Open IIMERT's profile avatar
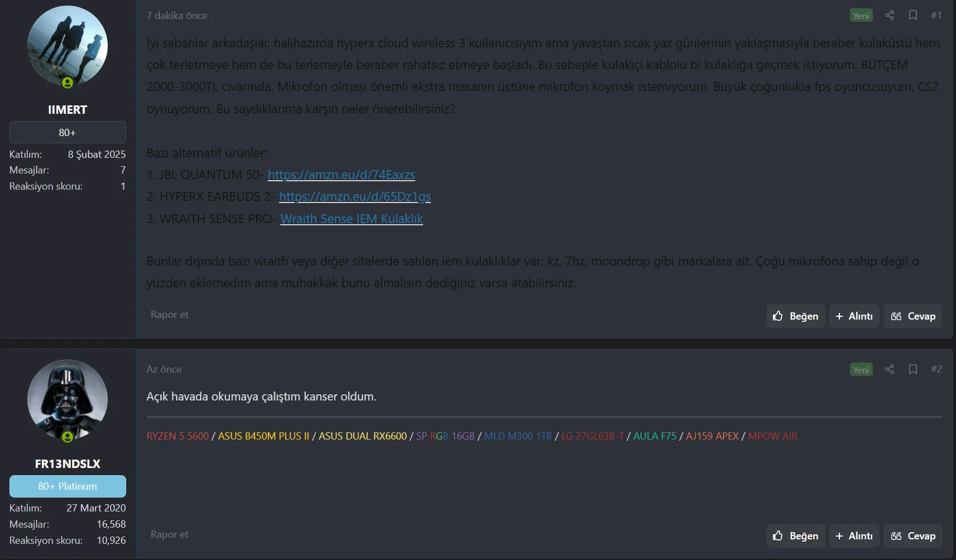This screenshot has width=956, height=560. (x=68, y=46)
